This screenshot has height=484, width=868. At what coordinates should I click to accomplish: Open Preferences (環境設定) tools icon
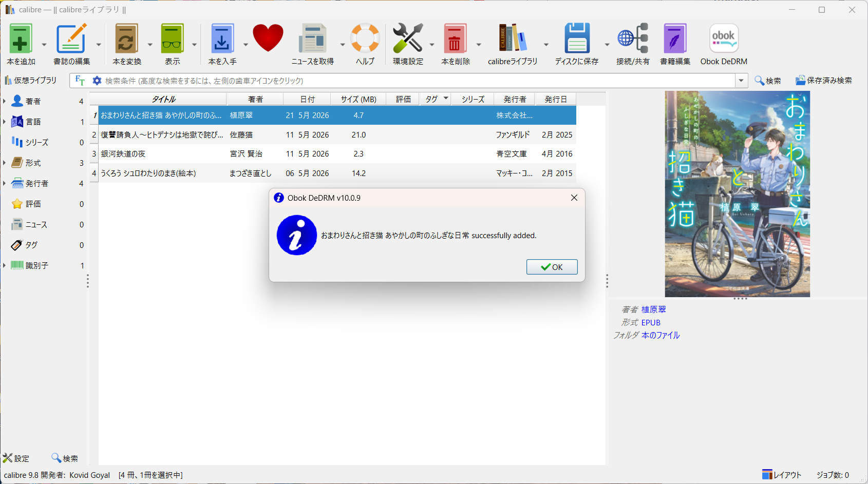[x=408, y=38]
